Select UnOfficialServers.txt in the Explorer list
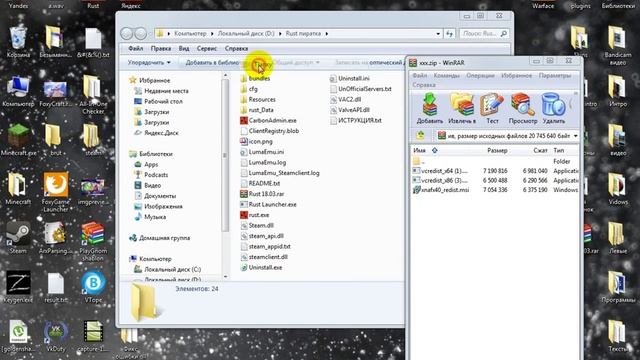Image resolution: width=640 pixels, height=360 pixels. click(x=360, y=89)
